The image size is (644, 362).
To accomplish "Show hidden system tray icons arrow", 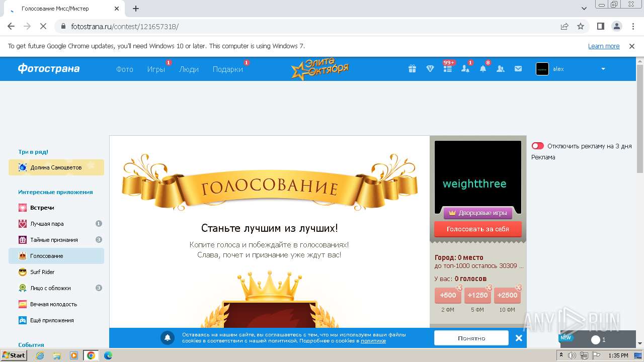I will tap(561, 355).
